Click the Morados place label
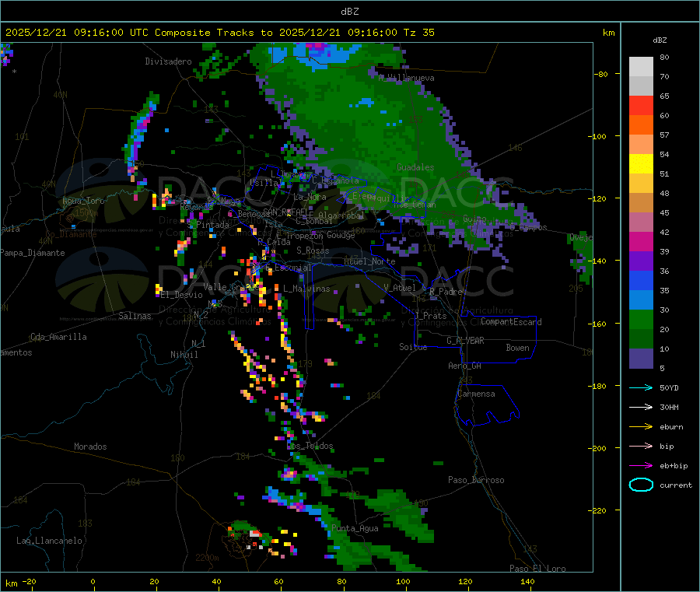700x592 pixels. coord(90,447)
